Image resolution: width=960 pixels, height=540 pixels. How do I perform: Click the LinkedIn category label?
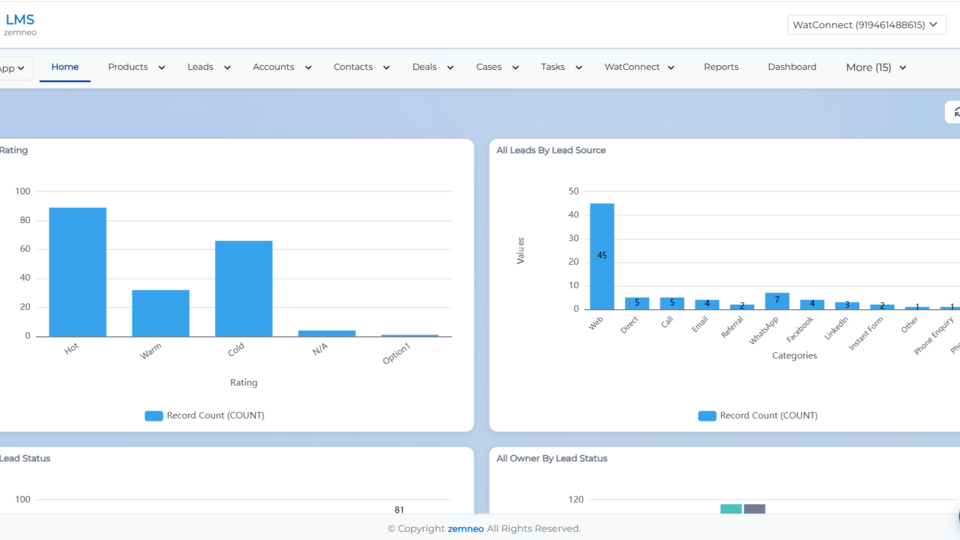(x=836, y=328)
